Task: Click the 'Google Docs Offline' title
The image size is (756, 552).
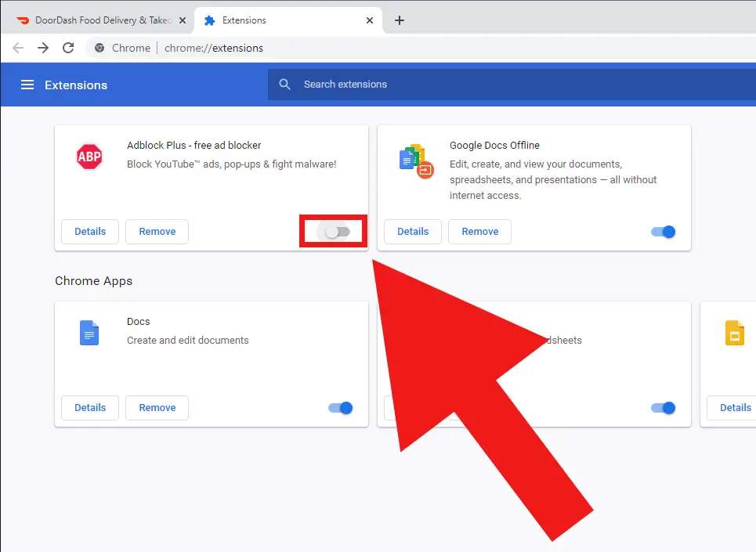Action: pos(494,145)
